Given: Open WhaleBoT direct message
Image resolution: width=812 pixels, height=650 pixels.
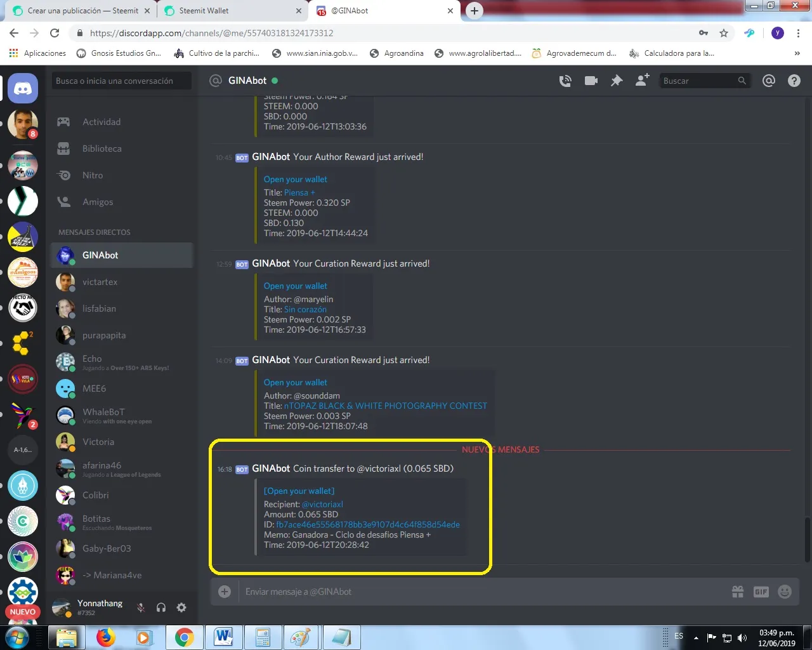Looking at the screenshot, I should click(121, 415).
